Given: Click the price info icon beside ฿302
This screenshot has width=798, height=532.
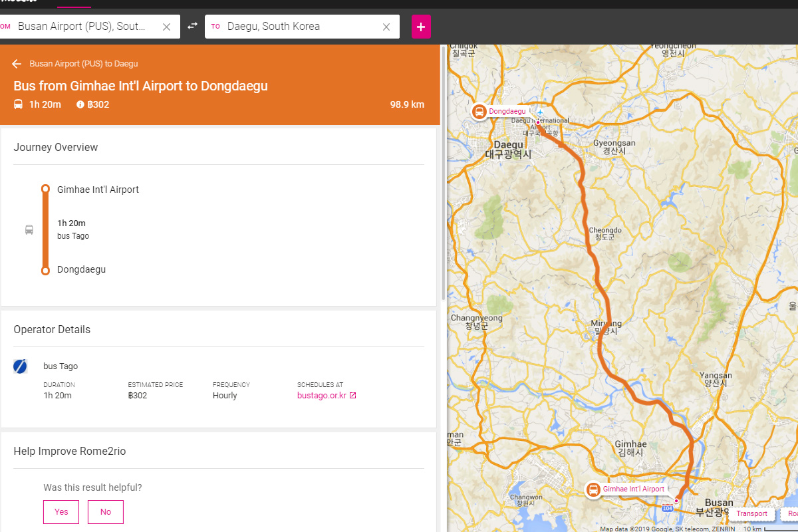Looking at the screenshot, I should (80, 104).
